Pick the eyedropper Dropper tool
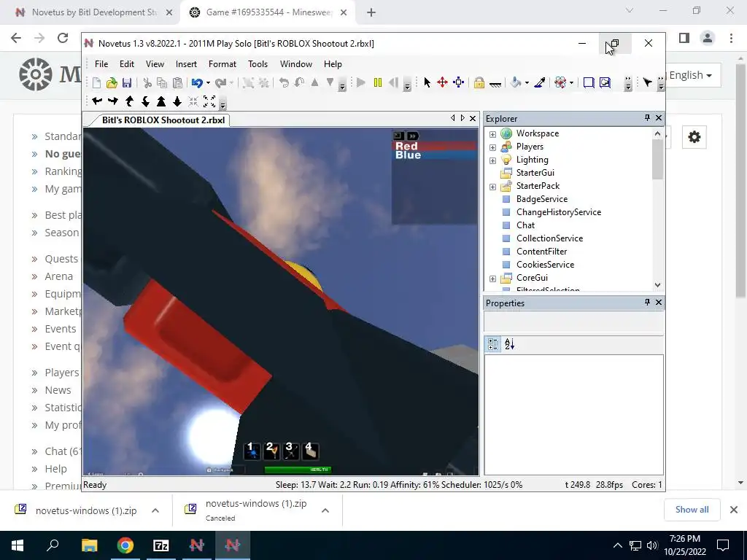This screenshot has width=747, height=560. pos(540,83)
